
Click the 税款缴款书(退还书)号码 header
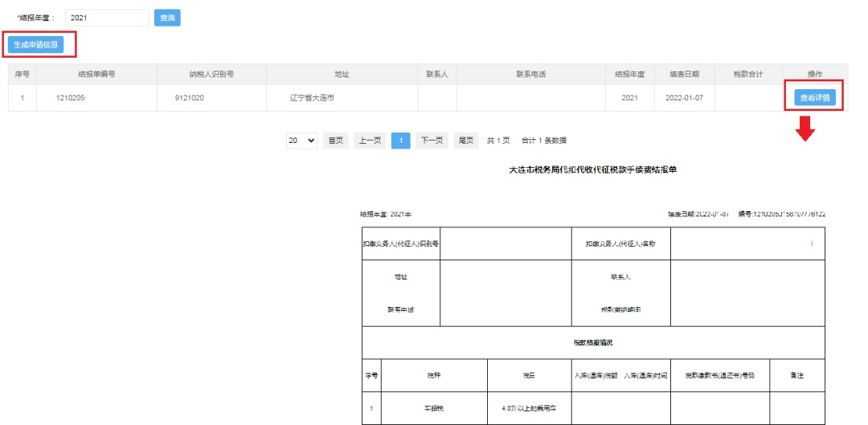click(719, 375)
